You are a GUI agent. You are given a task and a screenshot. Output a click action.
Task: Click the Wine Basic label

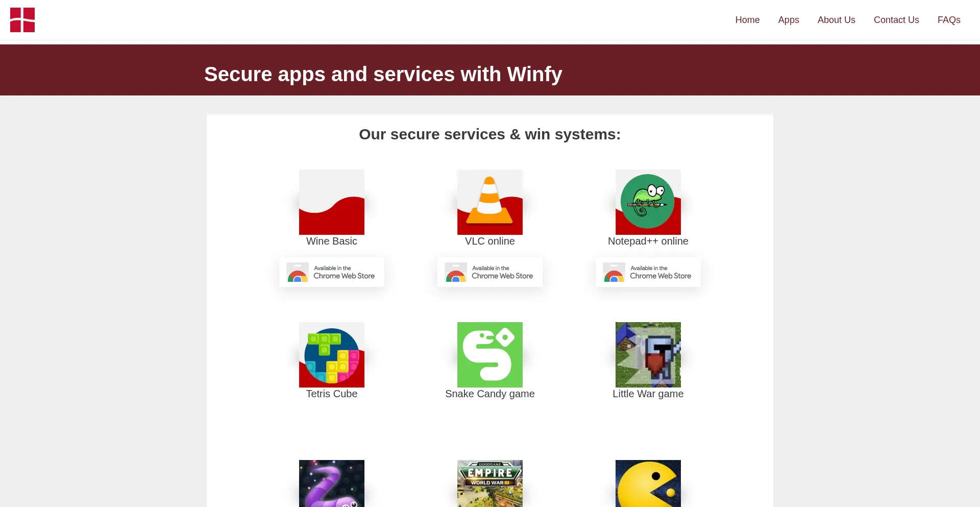(x=332, y=241)
